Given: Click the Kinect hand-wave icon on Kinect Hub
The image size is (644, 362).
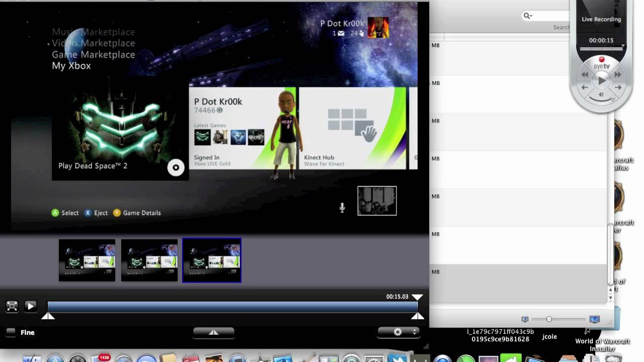Looking at the screenshot, I should point(369,132).
